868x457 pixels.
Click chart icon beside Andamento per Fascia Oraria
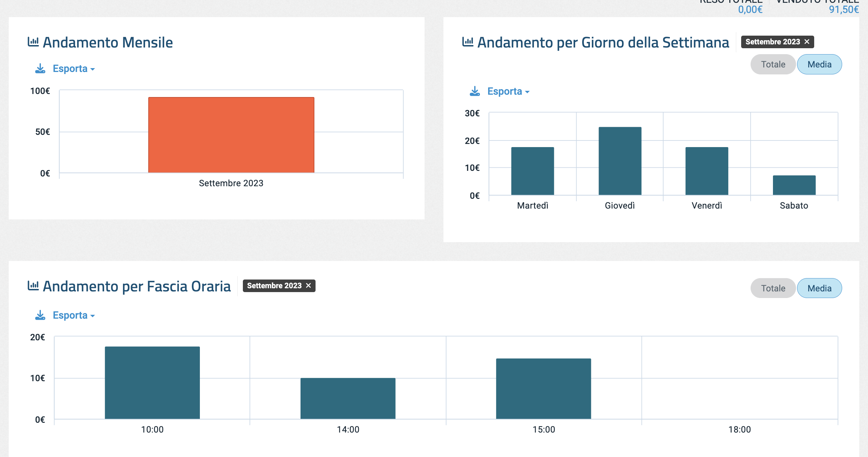point(33,286)
